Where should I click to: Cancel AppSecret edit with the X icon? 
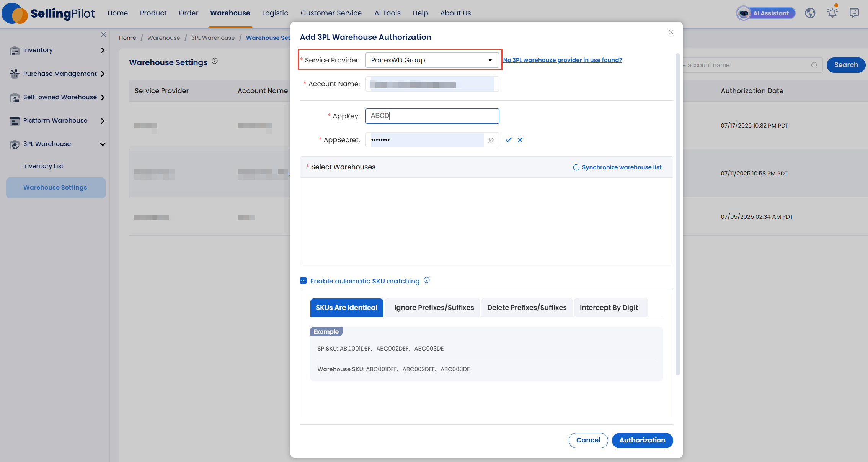click(520, 140)
